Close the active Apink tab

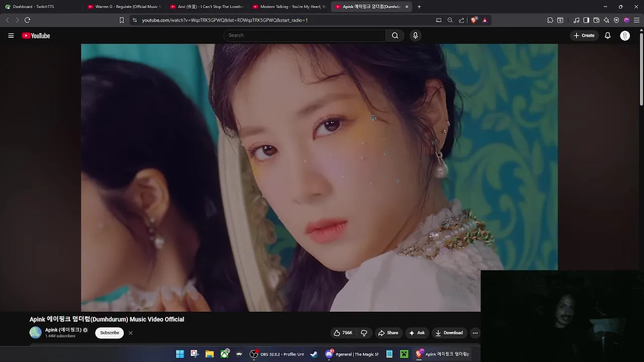click(407, 7)
